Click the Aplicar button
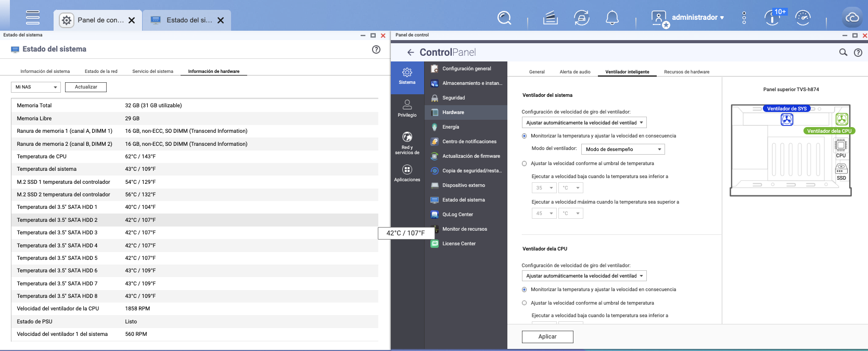The image size is (868, 351). (x=547, y=337)
